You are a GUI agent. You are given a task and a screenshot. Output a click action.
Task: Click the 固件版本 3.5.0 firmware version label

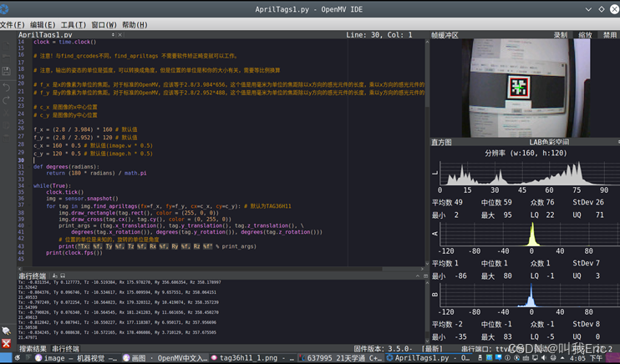pyautogui.click(x=384, y=349)
